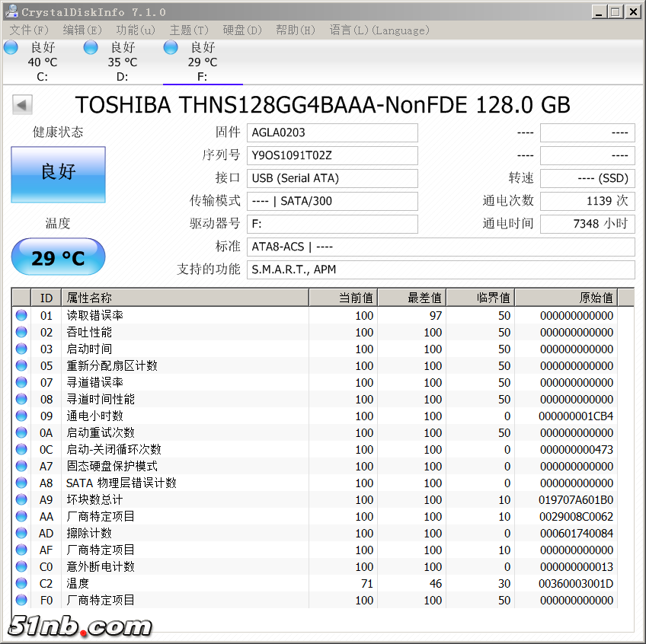Click the 29 °C temperature button
Viewport: 646px width, 644px height.
pos(58,257)
